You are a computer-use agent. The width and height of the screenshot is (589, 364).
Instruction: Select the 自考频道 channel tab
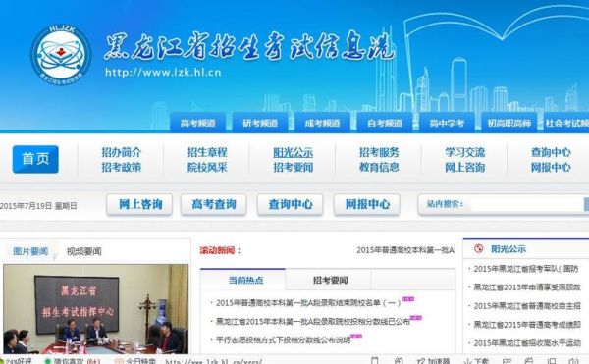[x=385, y=123]
